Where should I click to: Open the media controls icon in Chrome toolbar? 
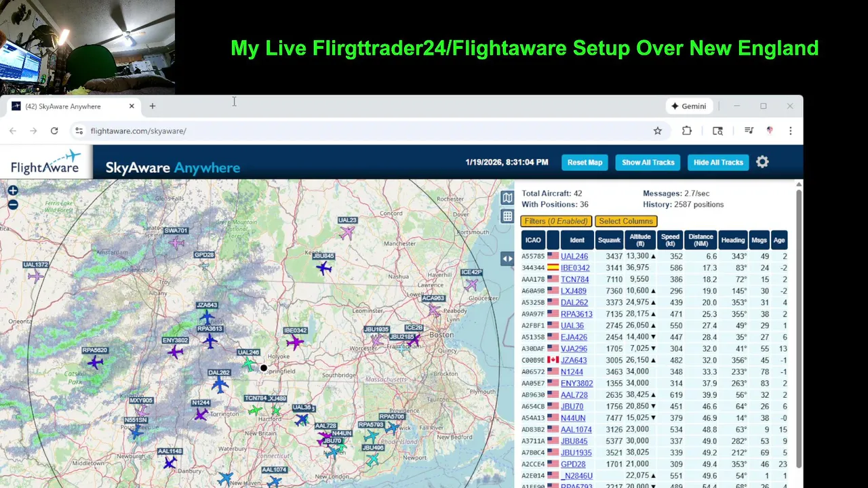(x=749, y=131)
